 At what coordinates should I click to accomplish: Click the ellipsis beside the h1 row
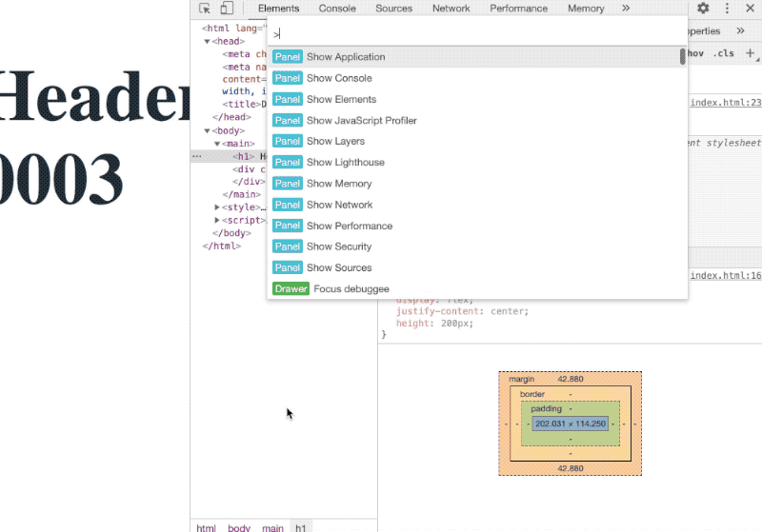click(x=196, y=156)
